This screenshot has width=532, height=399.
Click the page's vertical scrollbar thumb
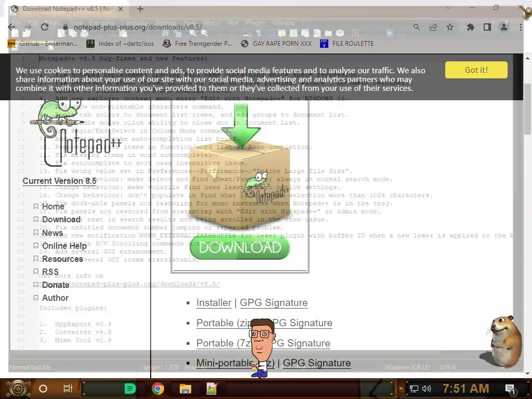pos(528,109)
